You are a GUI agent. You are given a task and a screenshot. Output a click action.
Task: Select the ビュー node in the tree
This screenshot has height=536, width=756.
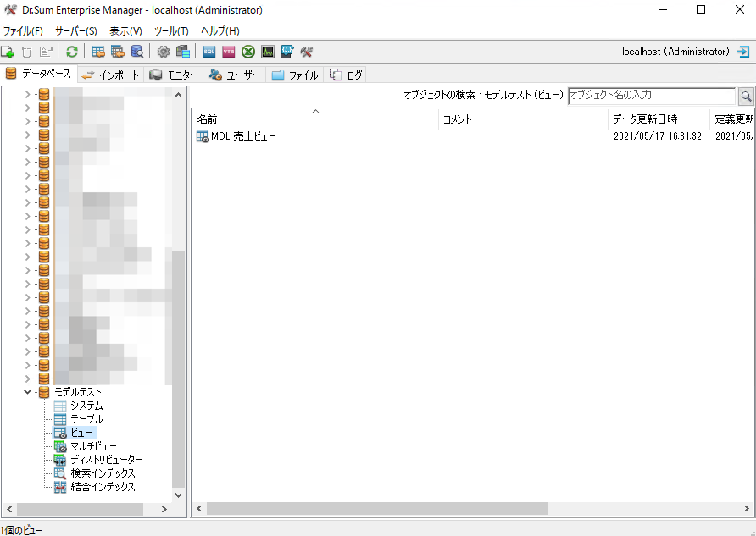click(x=81, y=433)
